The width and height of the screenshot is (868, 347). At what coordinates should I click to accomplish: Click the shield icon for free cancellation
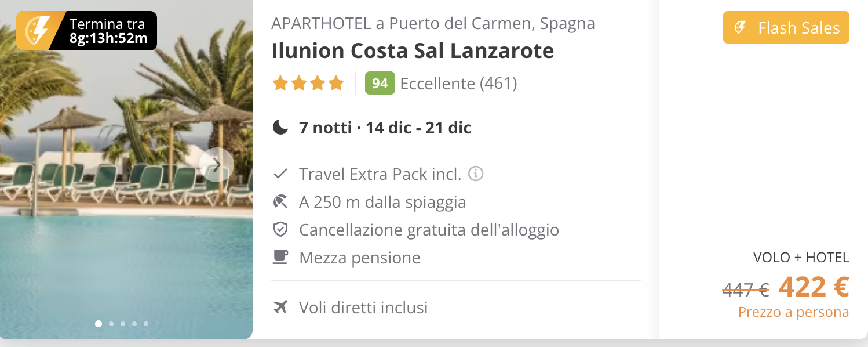tap(280, 230)
